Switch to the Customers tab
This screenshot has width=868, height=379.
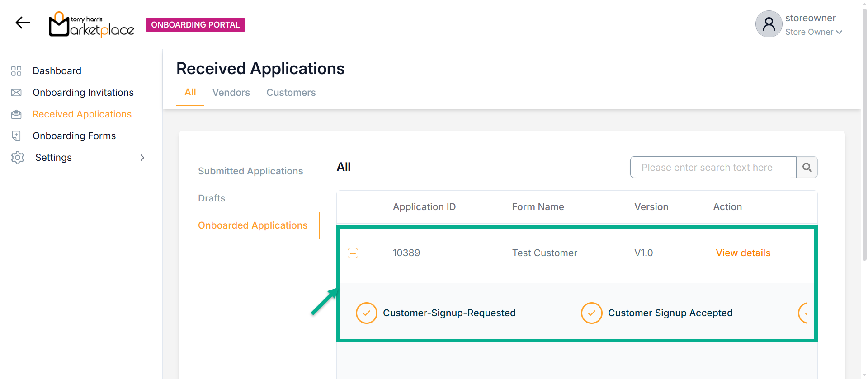[x=291, y=93]
